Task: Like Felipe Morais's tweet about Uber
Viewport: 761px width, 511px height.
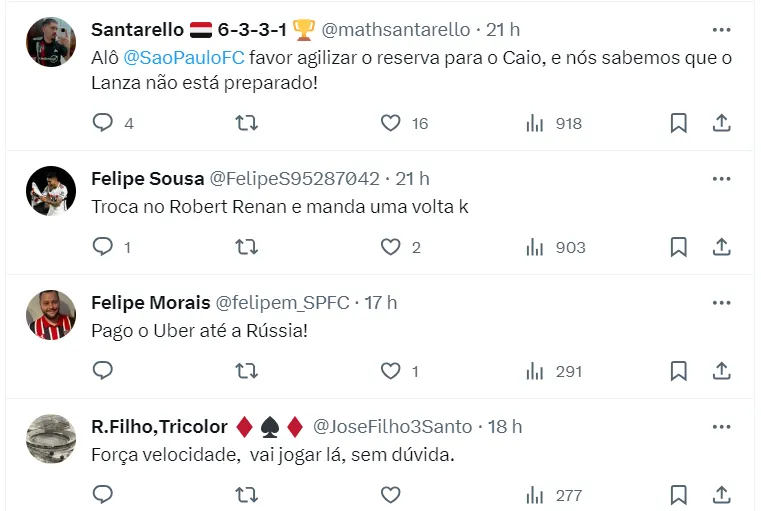Action: (x=391, y=371)
